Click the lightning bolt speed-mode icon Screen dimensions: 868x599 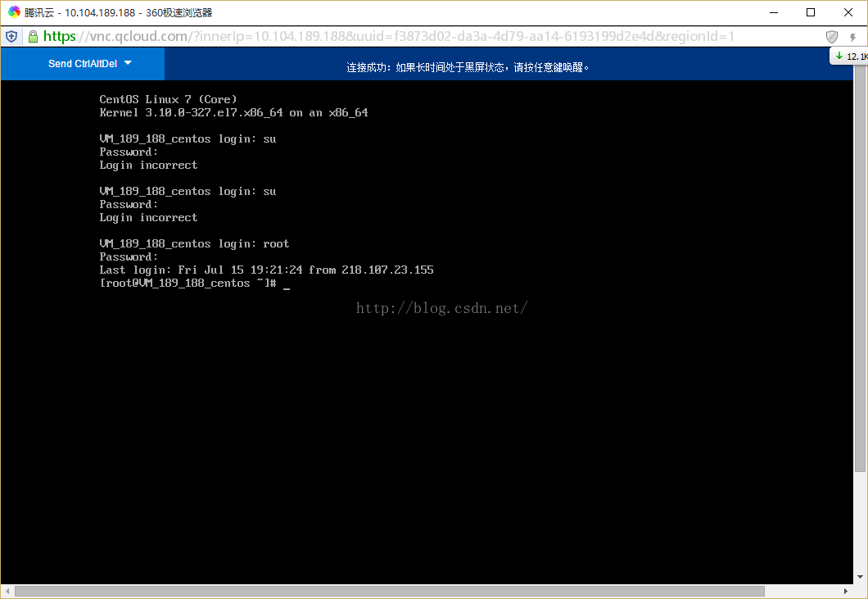852,37
